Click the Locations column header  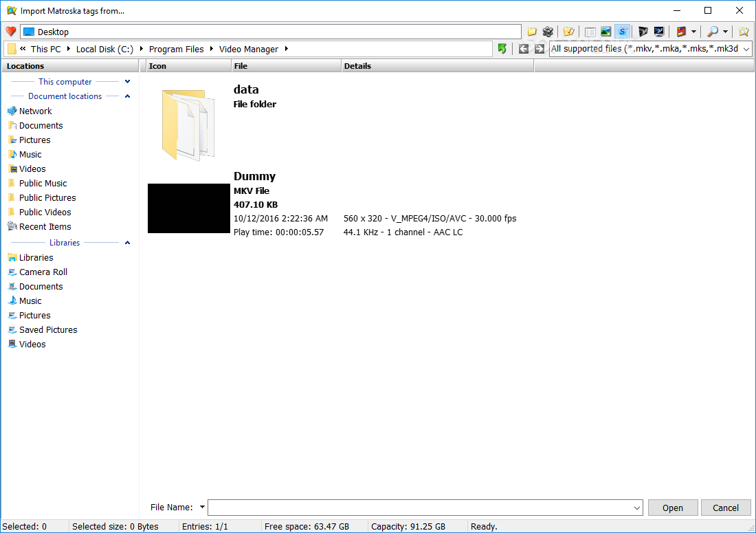point(70,66)
